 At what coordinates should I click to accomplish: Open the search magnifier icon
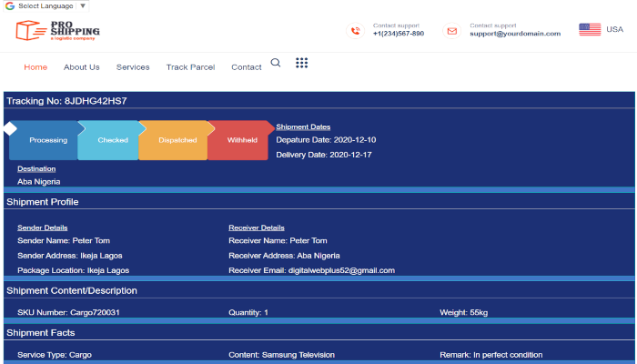pyautogui.click(x=276, y=63)
